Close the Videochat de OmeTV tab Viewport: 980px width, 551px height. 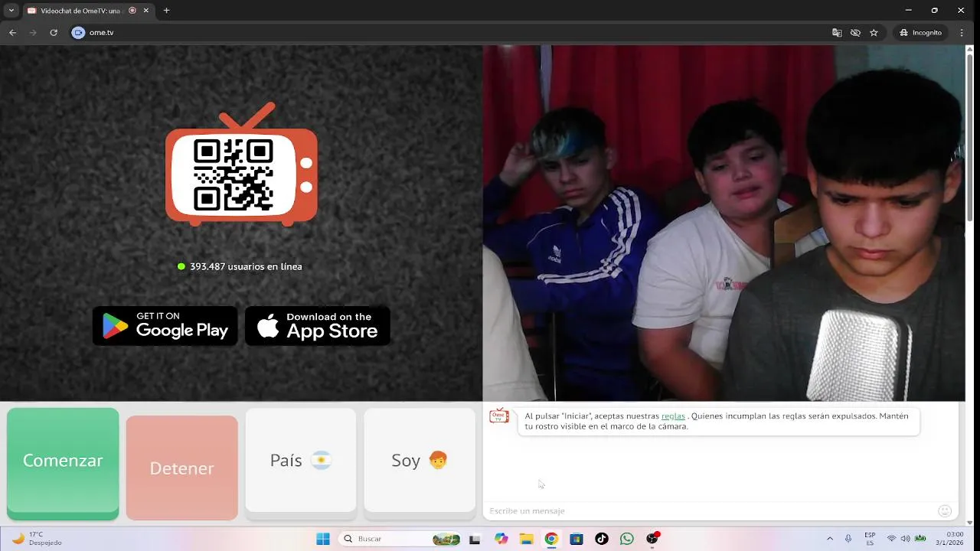146,11
